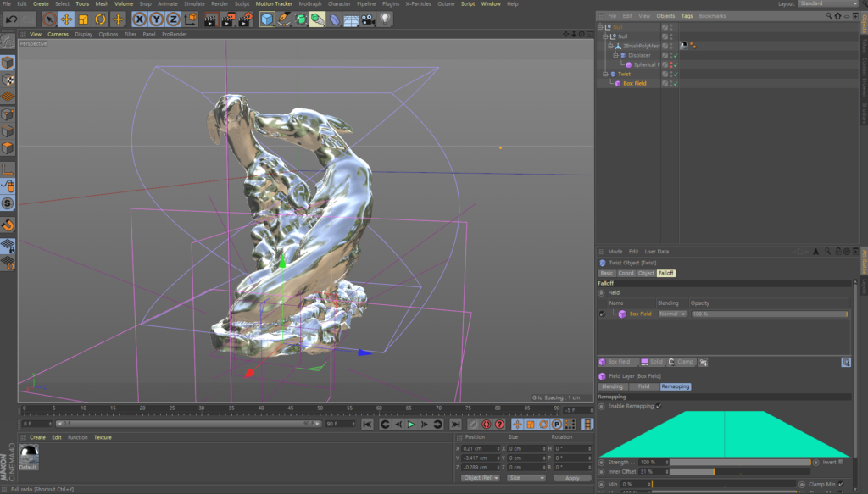This screenshot has width=868, height=494.
Task: Open the Object (Rel) coordinate dropdown
Action: pos(482,478)
